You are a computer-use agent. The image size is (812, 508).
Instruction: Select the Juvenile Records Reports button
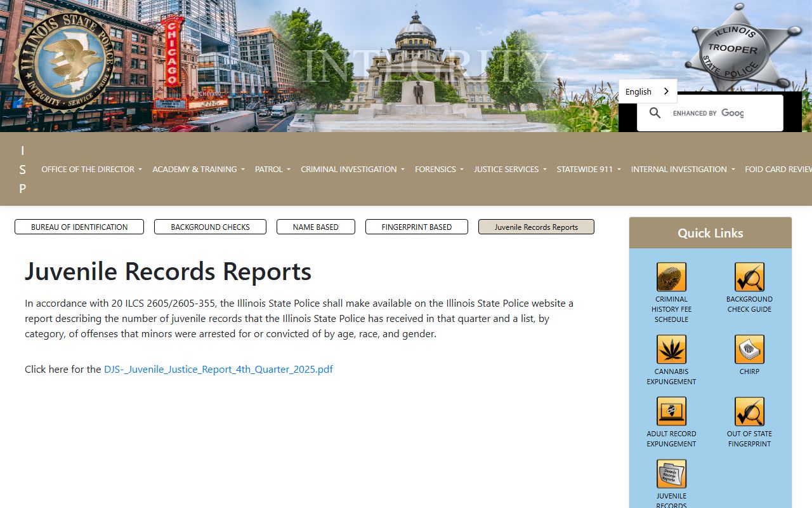coord(536,227)
